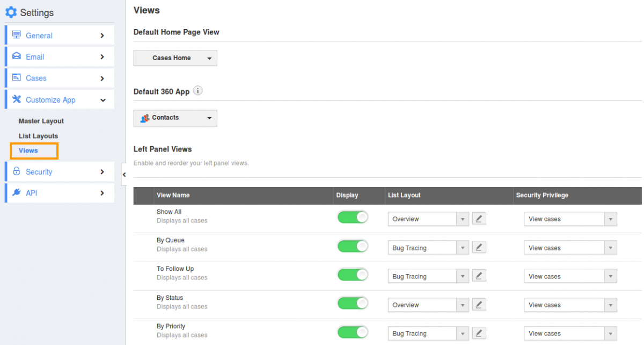Expand the Email settings section

[60, 57]
